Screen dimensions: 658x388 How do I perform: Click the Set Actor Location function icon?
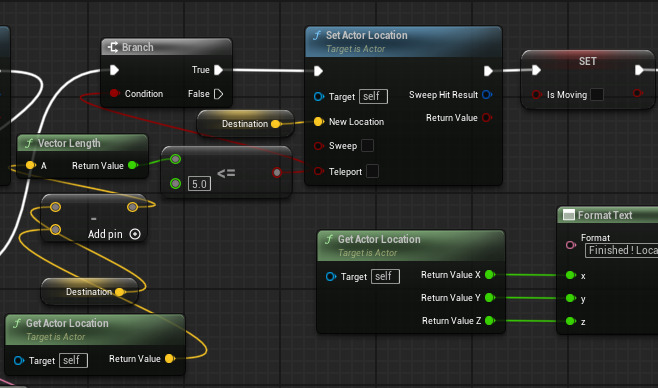click(x=317, y=36)
